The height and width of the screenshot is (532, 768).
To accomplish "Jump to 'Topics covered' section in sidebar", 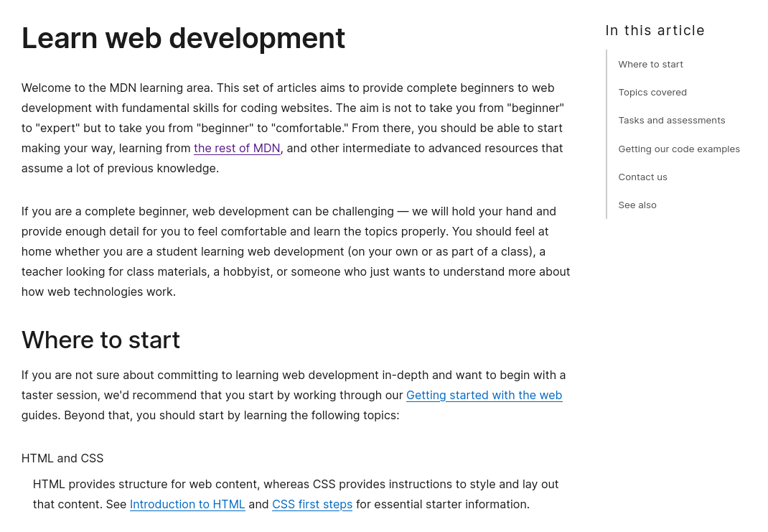I will point(652,92).
